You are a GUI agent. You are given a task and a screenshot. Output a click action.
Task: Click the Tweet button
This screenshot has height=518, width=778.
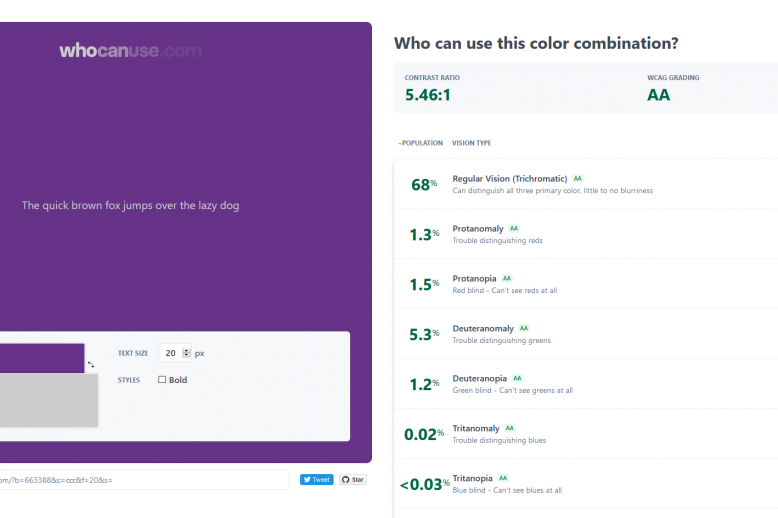pos(316,480)
